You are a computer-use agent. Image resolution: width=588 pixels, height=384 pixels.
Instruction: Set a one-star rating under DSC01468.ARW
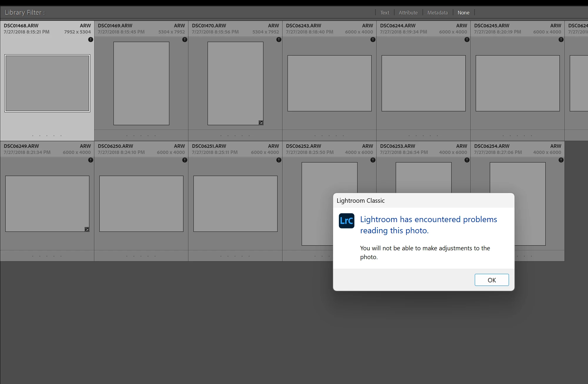[33, 136]
